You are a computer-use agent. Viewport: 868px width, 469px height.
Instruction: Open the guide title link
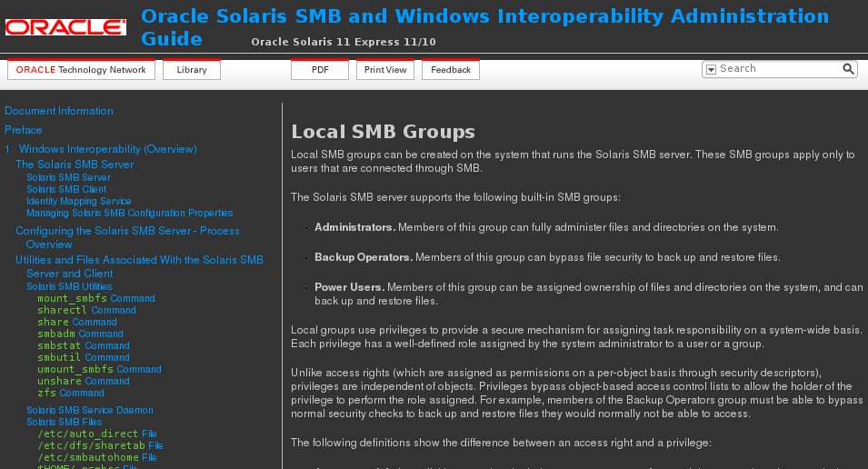[485, 27]
